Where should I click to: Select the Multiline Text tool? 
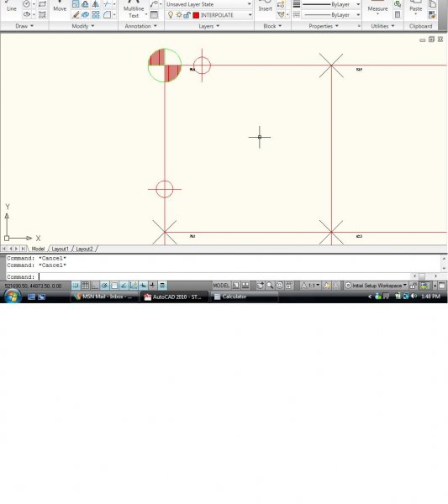click(134, 9)
